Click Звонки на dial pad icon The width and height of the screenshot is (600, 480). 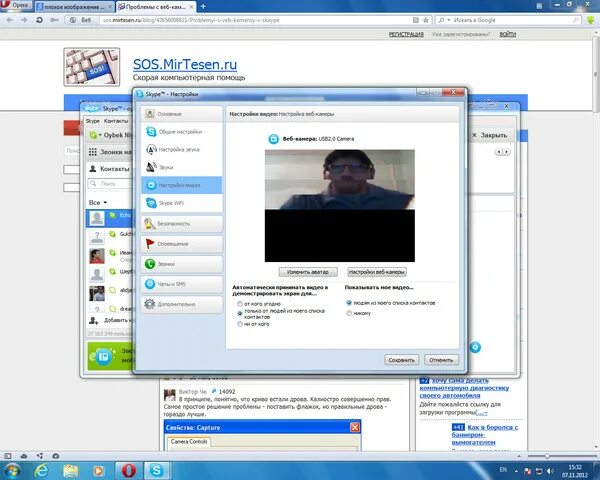(x=93, y=152)
